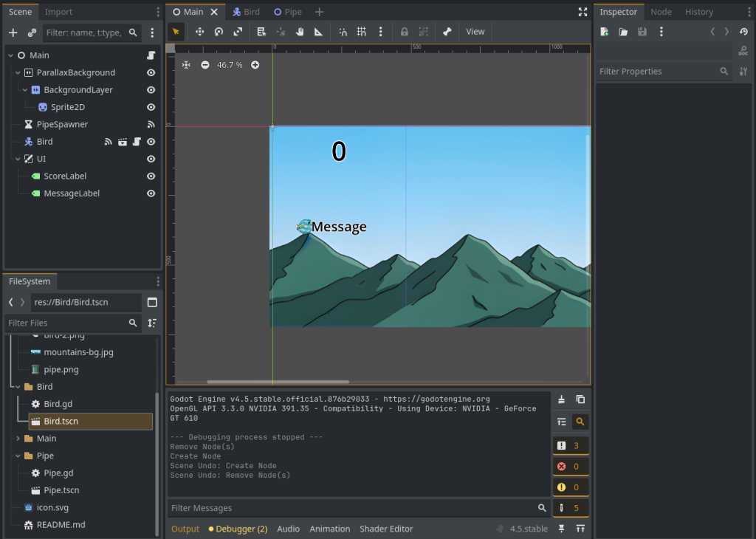The width and height of the screenshot is (756, 539).
Task: Toggle visibility of the Bird node
Action: [x=151, y=141]
